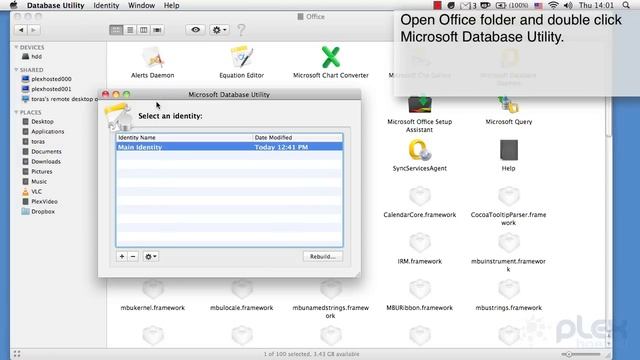Collapse the PLACES sidebar section
Image resolution: width=640 pixels, height=360 pixels.
(16, 112)
